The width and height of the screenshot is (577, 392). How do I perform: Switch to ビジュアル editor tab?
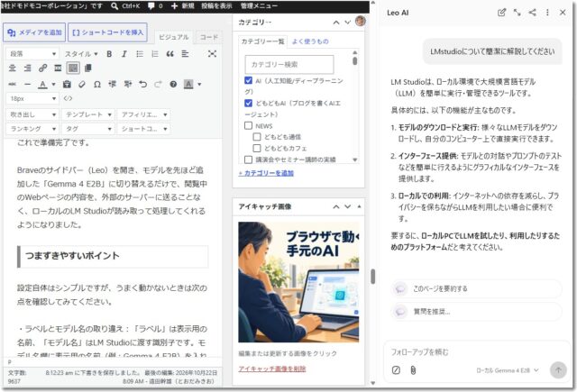[174, 37]
